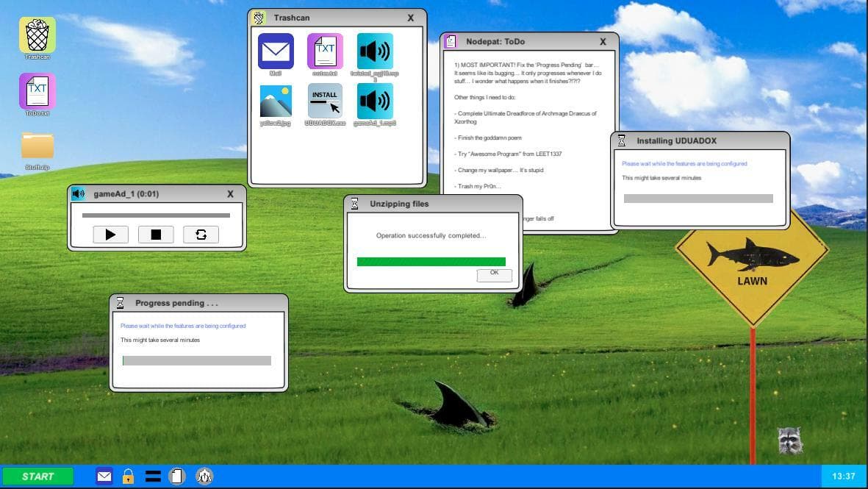The height and width of the screenshot is (489, 868).
Task: Open the Trashcan desktop icon
Action: [37, 35]
